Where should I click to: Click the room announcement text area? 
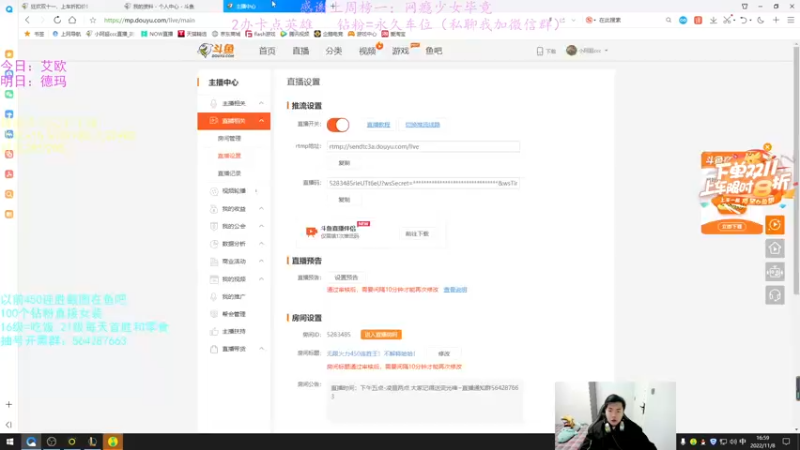(x=425, y=401)
